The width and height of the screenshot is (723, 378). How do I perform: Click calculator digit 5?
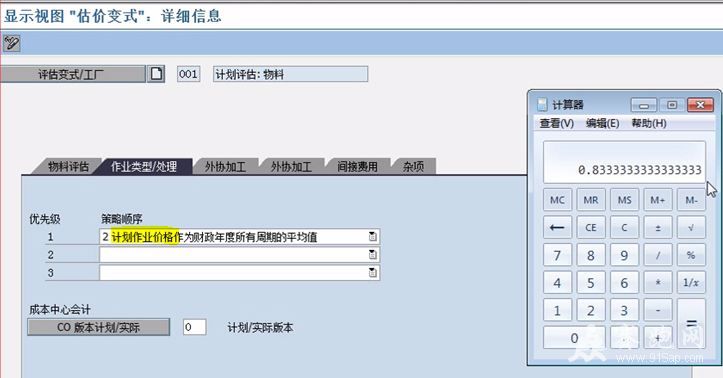tap(591, 283)
